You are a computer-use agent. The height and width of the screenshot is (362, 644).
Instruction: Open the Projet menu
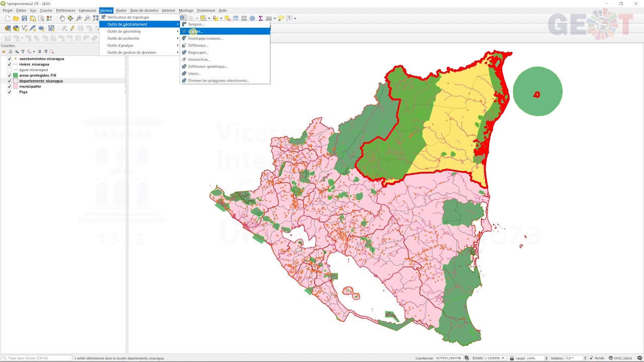(8, 10)
